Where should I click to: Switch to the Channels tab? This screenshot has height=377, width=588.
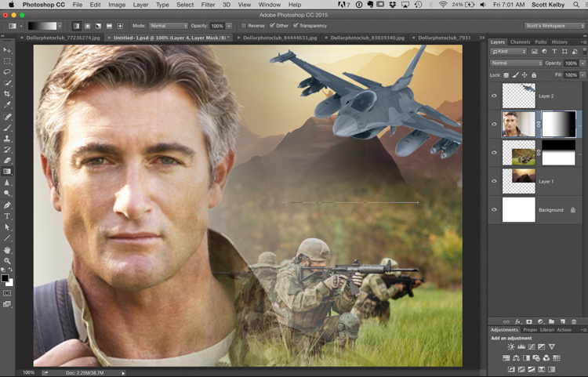pos(520,42)
